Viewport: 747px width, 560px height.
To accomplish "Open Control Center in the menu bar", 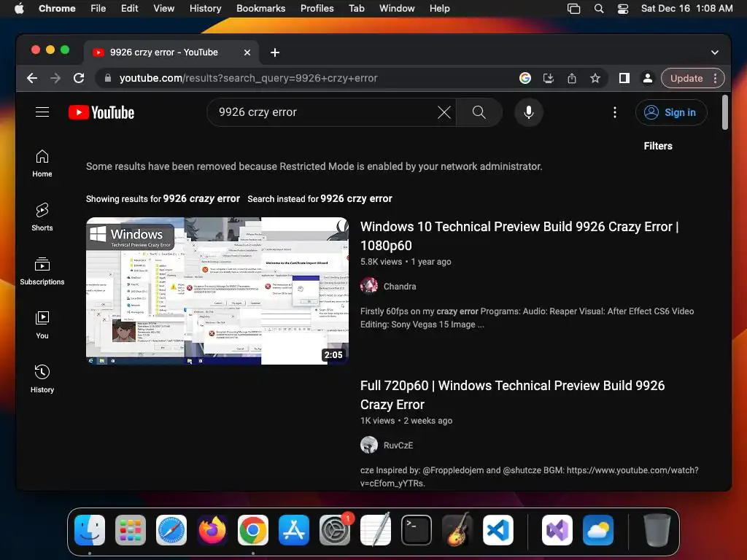I will (623, 9).
